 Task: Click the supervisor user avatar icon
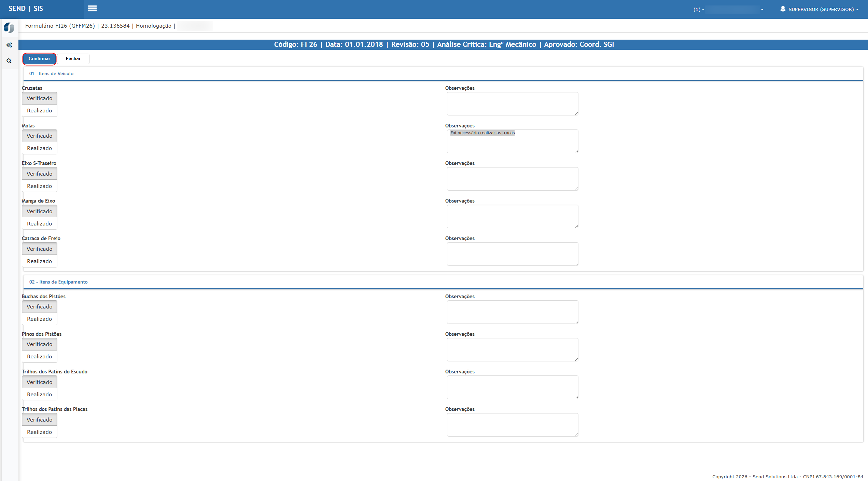click(783, 9)
